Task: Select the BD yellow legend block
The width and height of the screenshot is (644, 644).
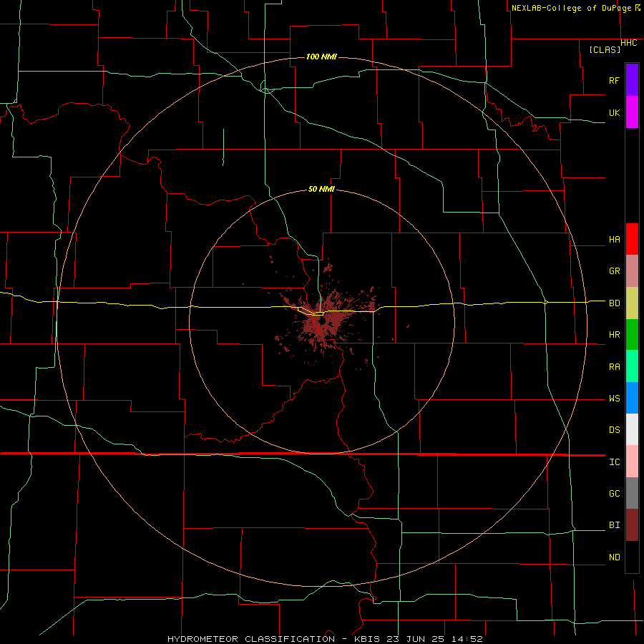Action: click(x=632, y=303)
